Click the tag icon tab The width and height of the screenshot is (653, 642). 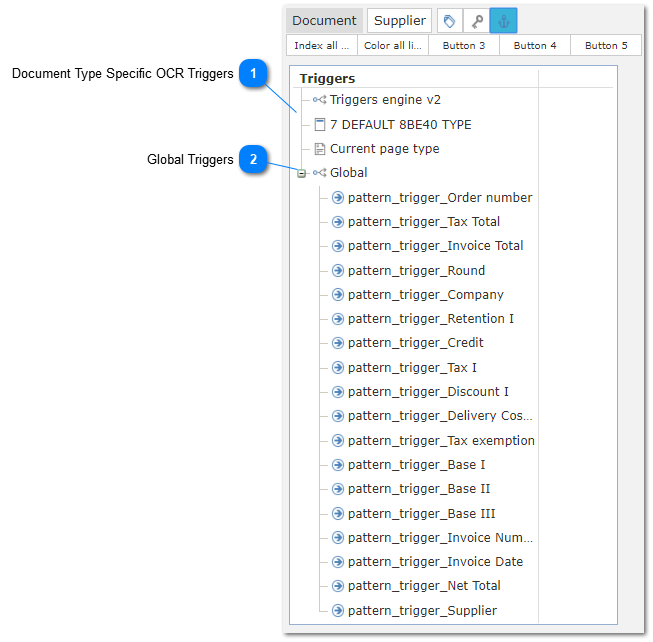450,21
